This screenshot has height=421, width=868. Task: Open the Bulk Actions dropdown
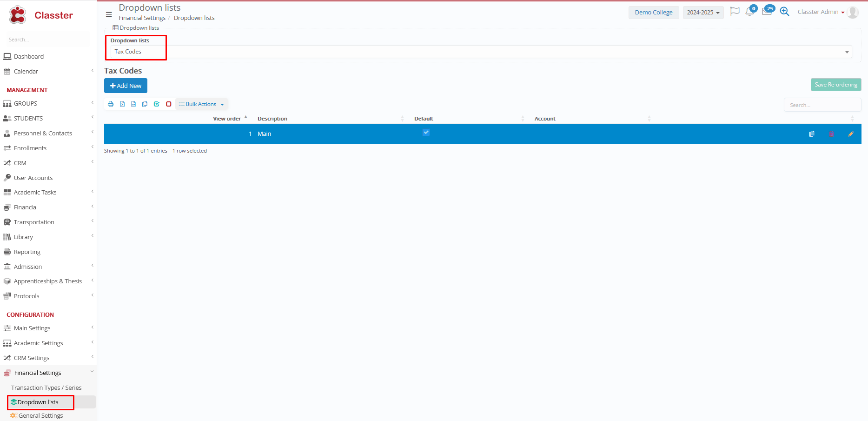(201, 104)
